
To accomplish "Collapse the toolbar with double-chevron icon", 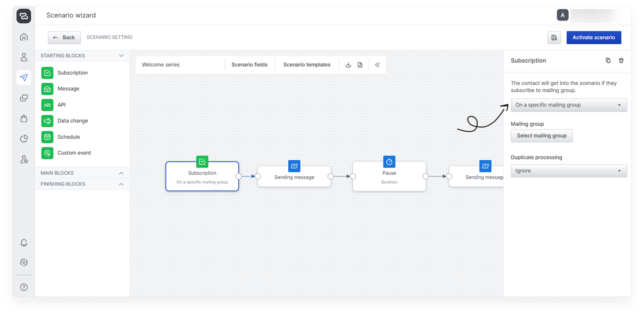I will (377, 65).
